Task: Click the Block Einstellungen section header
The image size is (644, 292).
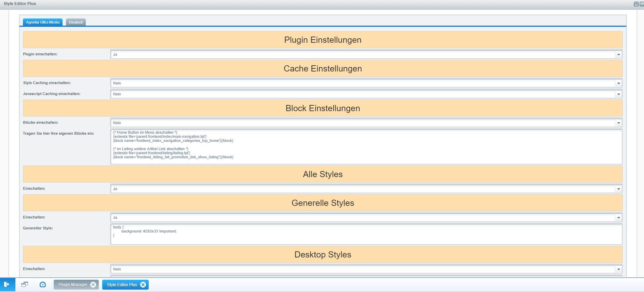Action: point(323,108)
